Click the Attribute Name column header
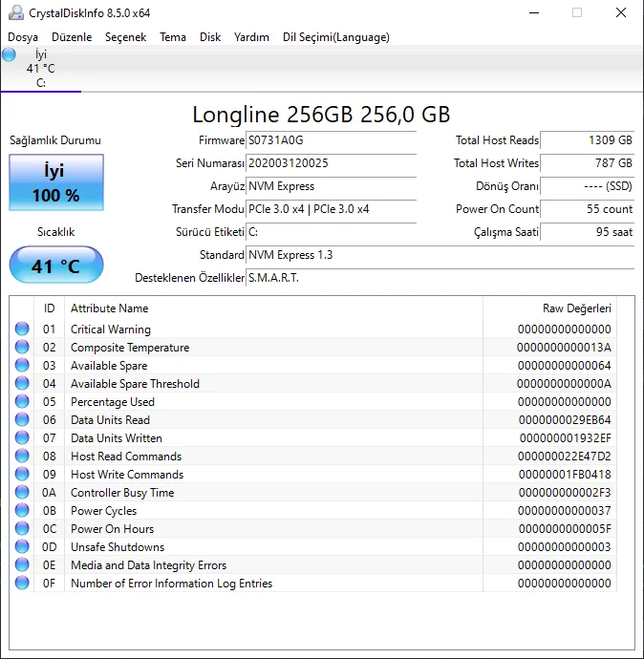Image resolution: width=644 pixels, height=659 pixels. (273, 308)
